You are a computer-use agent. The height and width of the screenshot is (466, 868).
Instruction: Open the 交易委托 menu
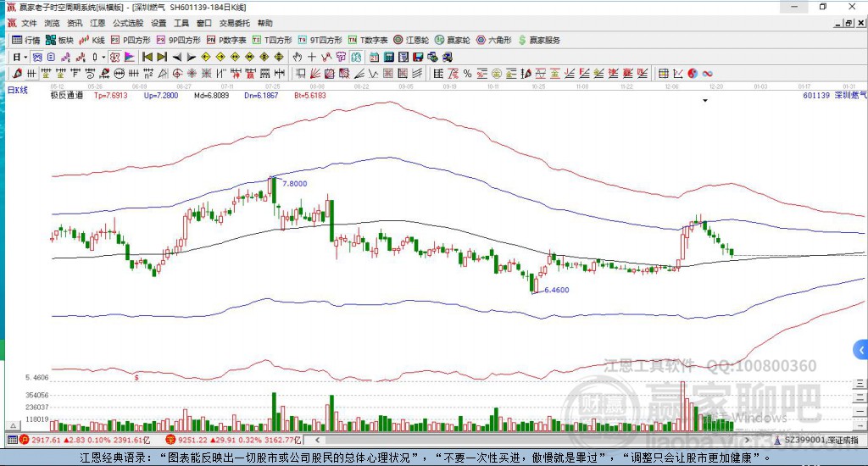234,23
